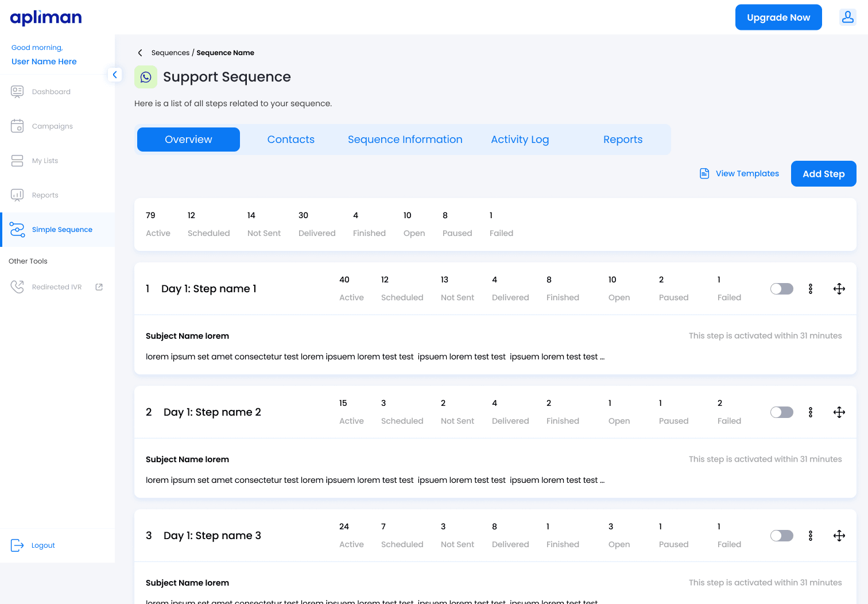Image resolution: width=868 pixels, height=604 pixels.
Task: Click the Simple Sequence flow icon
Action: coord(17,230)
